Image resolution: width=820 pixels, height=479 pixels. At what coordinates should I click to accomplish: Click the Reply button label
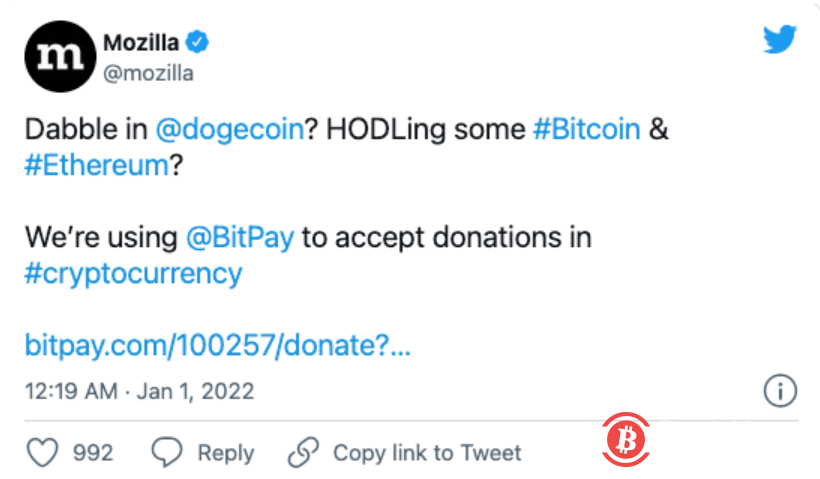[225, 453]
